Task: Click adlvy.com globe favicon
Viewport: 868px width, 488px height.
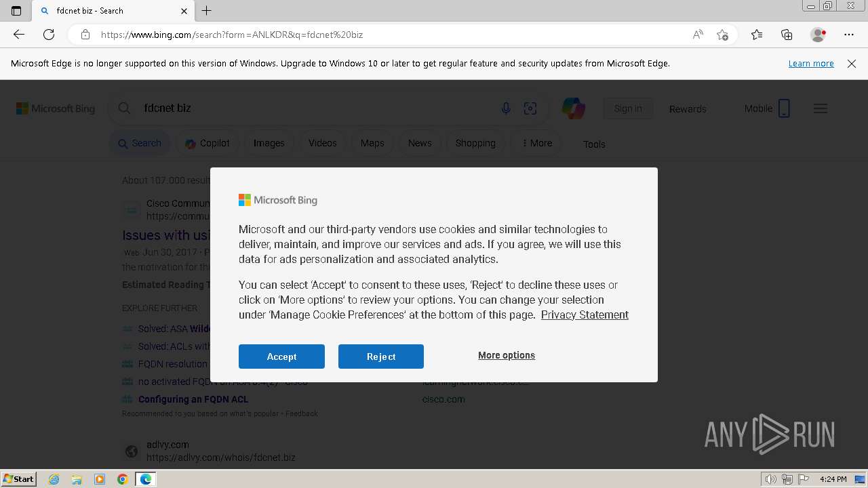Action: (x=132, y=451)
